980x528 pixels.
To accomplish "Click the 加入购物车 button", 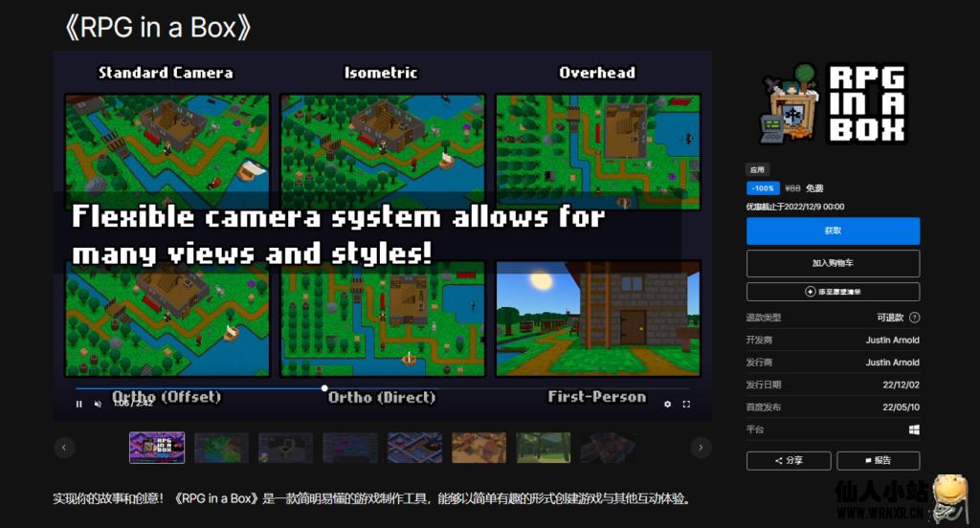I will [833, 263].
